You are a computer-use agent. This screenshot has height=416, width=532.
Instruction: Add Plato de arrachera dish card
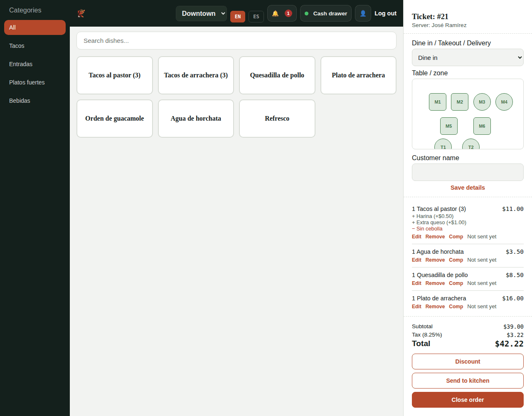click(358, 75)
